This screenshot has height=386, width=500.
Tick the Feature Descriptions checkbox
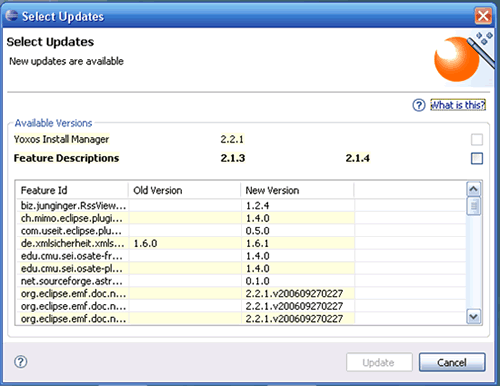pos(477,158)
